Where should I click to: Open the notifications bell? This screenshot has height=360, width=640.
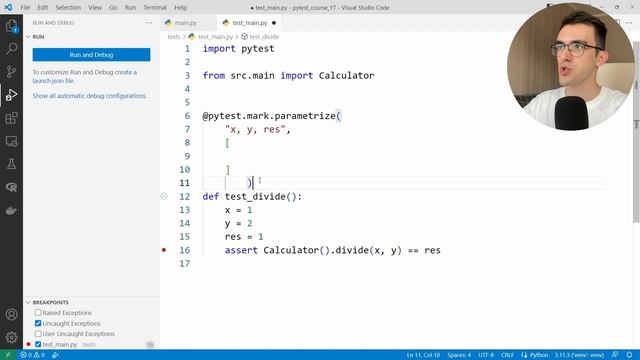pos(629,355)
